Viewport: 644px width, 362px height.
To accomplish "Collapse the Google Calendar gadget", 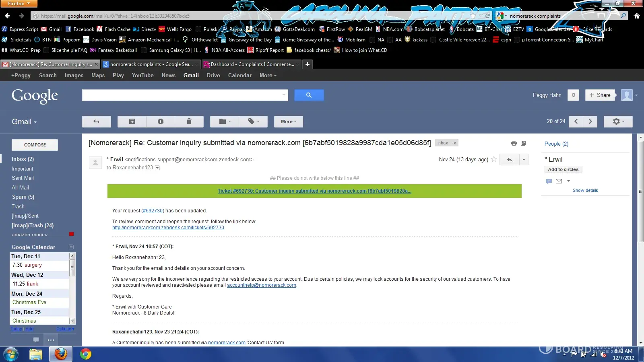I will pyautogui.click(x=71, y=247).
